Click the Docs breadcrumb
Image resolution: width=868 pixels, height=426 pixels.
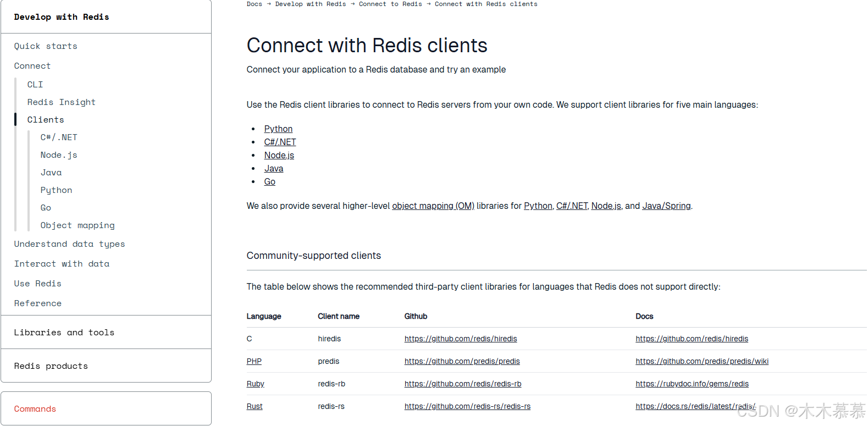[255, 4]
